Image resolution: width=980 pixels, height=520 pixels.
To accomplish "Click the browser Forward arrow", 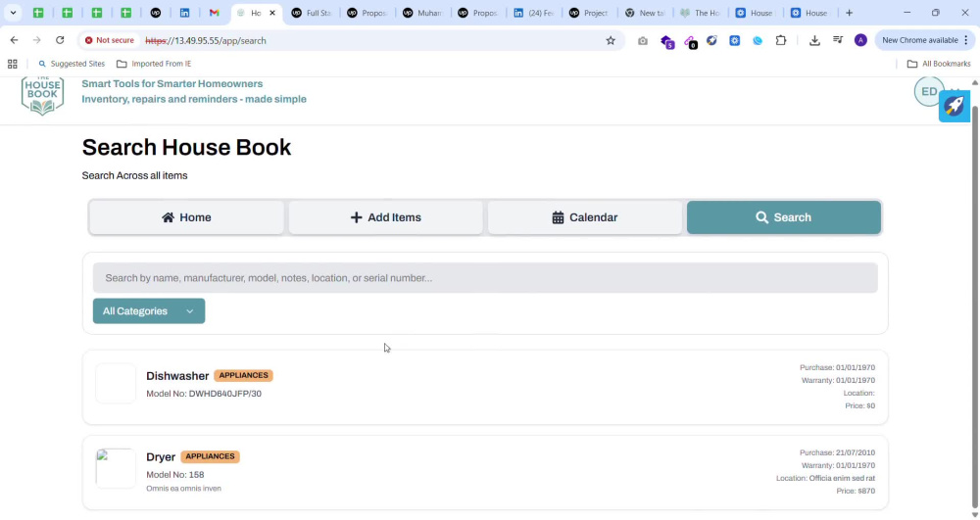I will point(37,40).
